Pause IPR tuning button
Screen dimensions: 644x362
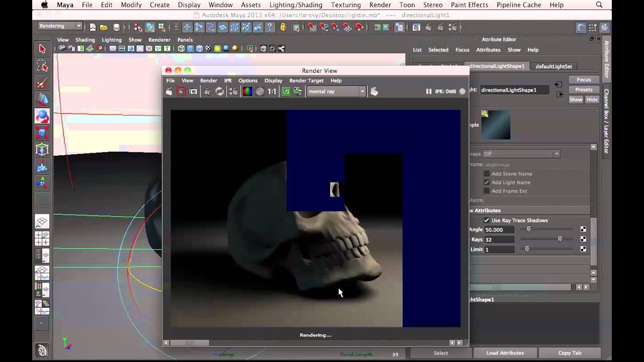pos(429,92)
